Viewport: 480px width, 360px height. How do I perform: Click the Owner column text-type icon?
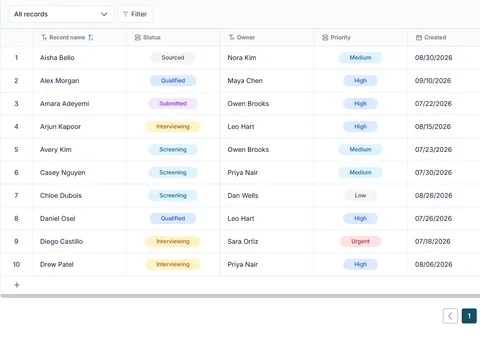231,38
